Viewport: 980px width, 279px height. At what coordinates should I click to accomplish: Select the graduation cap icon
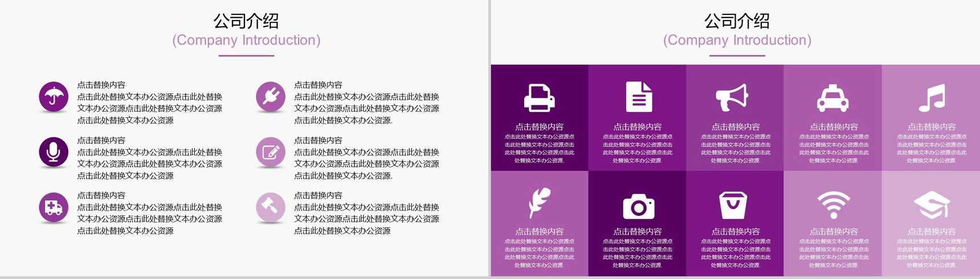[932, 205]
